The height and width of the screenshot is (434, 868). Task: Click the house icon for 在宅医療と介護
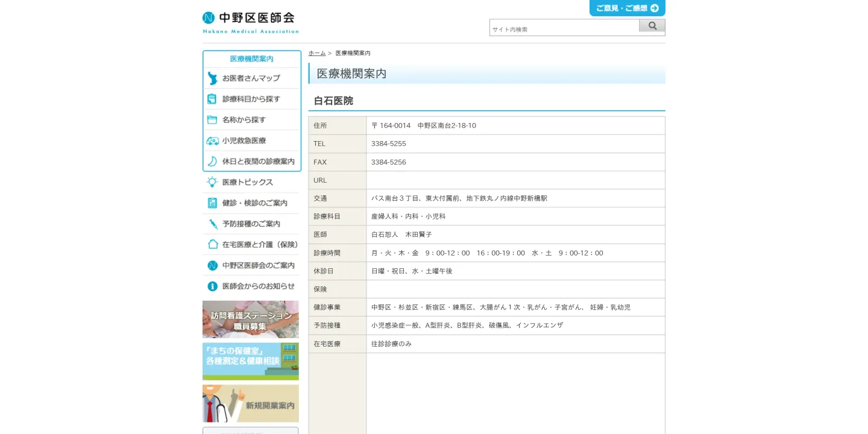click(x=213, y=244)
